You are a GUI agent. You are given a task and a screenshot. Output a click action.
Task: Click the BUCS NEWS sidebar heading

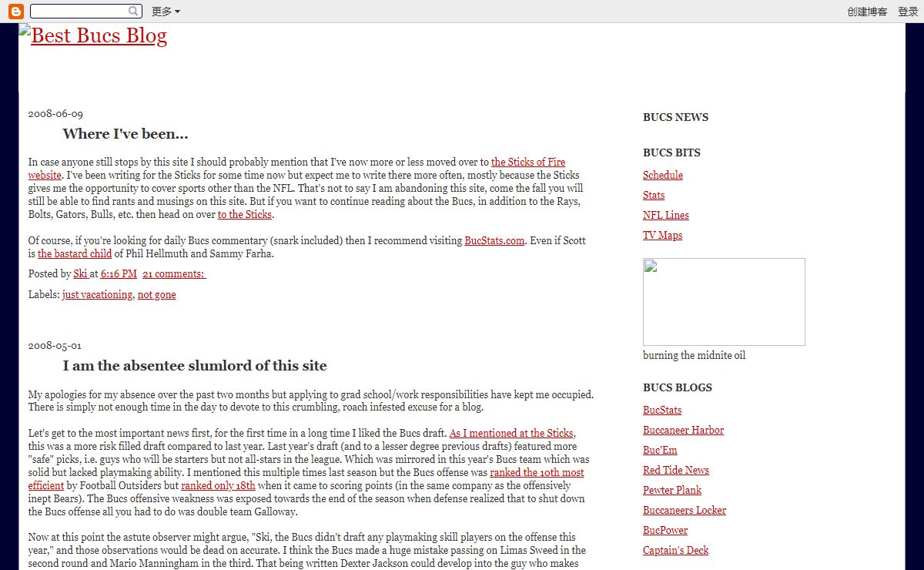click(676, 117)
